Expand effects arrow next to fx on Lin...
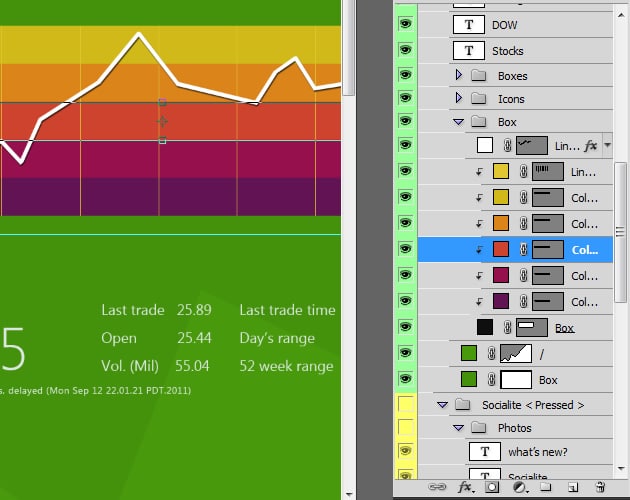Viewport: 630px width, 500px height. pyautogui.click(x=608, y=145)
